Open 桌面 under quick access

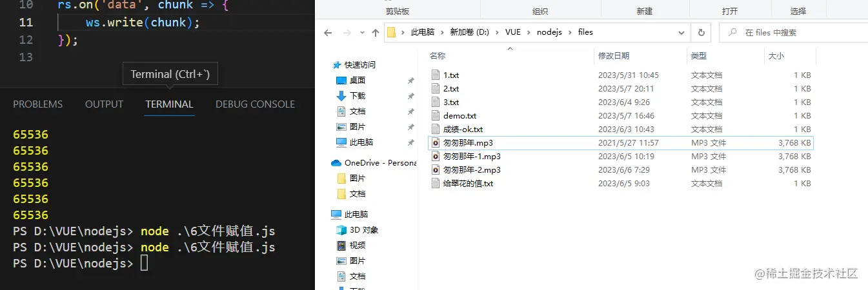tap(357, 80)
